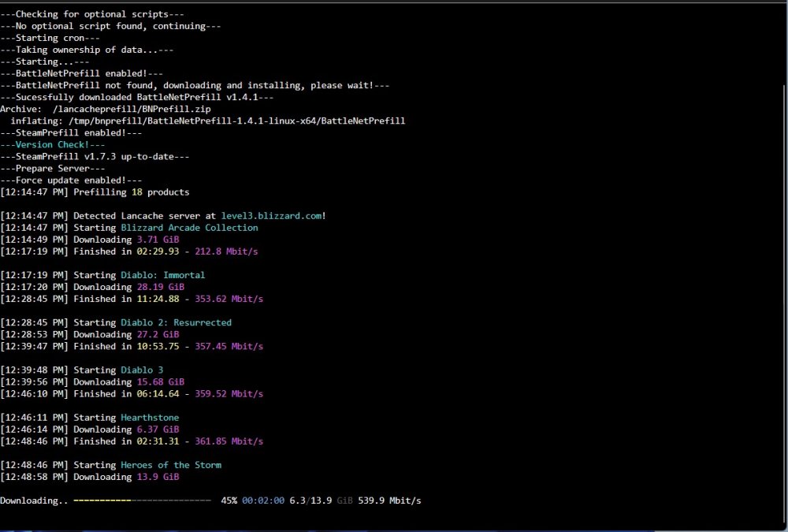This screenshot has height=532, width=788.
Task: Select the duration '10:53.75'
Action: (x=158, y=347)
